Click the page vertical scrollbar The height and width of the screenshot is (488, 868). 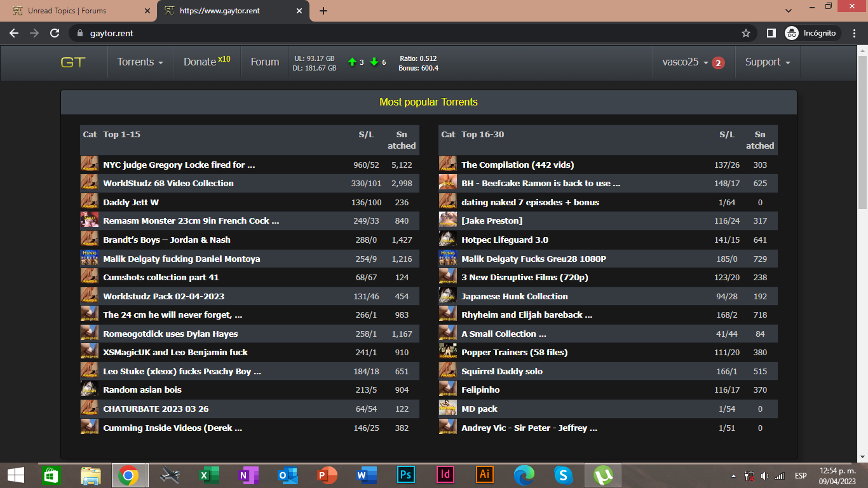[x=862, y=127]
